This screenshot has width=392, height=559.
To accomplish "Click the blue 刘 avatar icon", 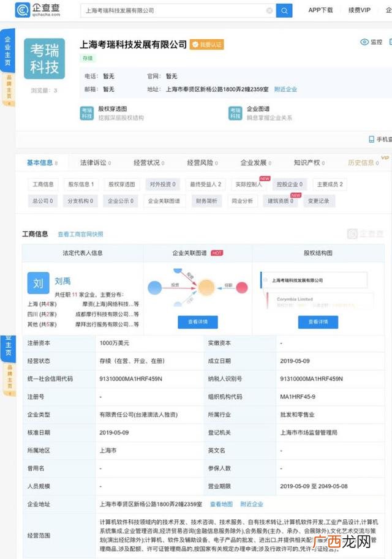I will (38, 283).
